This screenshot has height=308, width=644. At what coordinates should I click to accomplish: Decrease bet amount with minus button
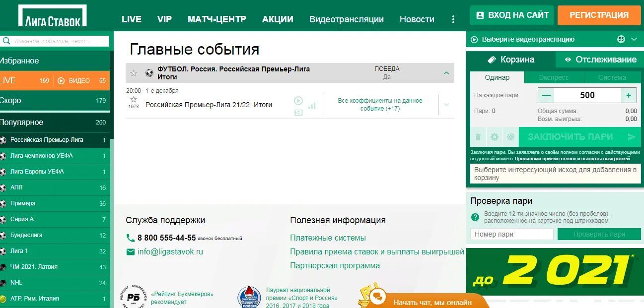546,95
